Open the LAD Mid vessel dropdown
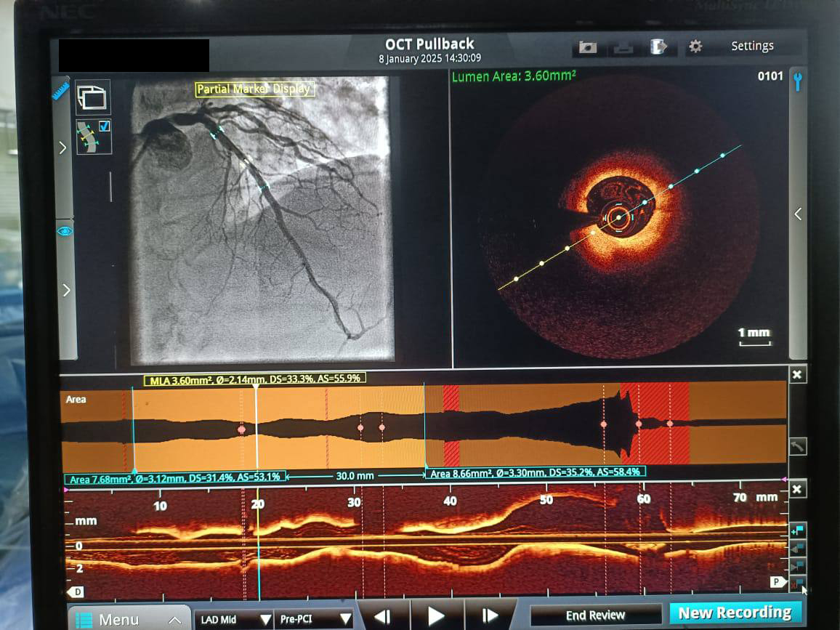 pyautogui.click(x=236, y=619)
